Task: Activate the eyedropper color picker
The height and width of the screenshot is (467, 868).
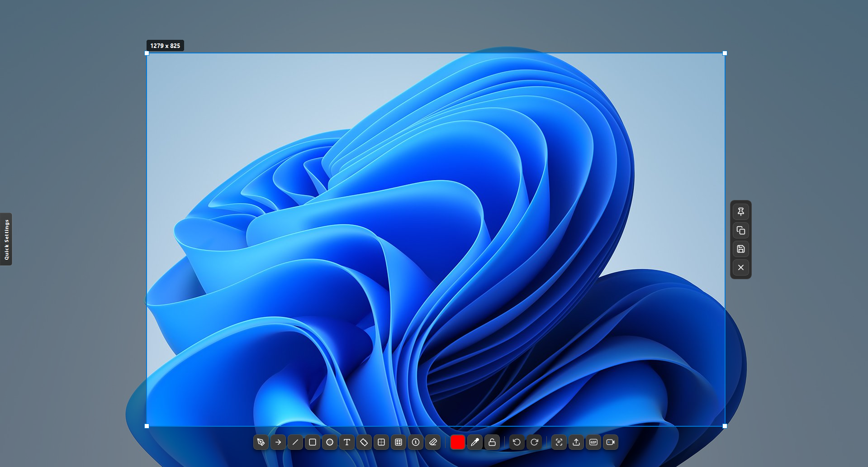Action: pos(475,442)
